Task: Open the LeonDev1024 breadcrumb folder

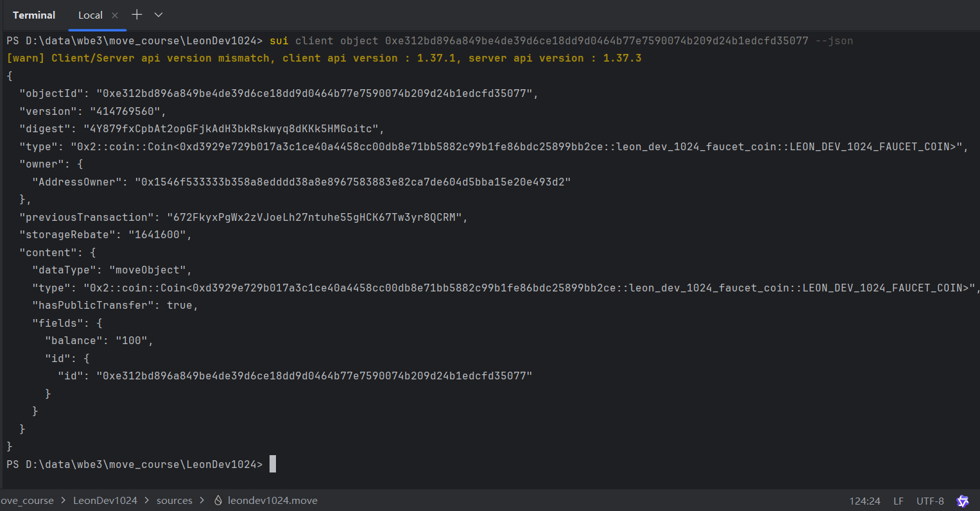Action: point(105,501)
